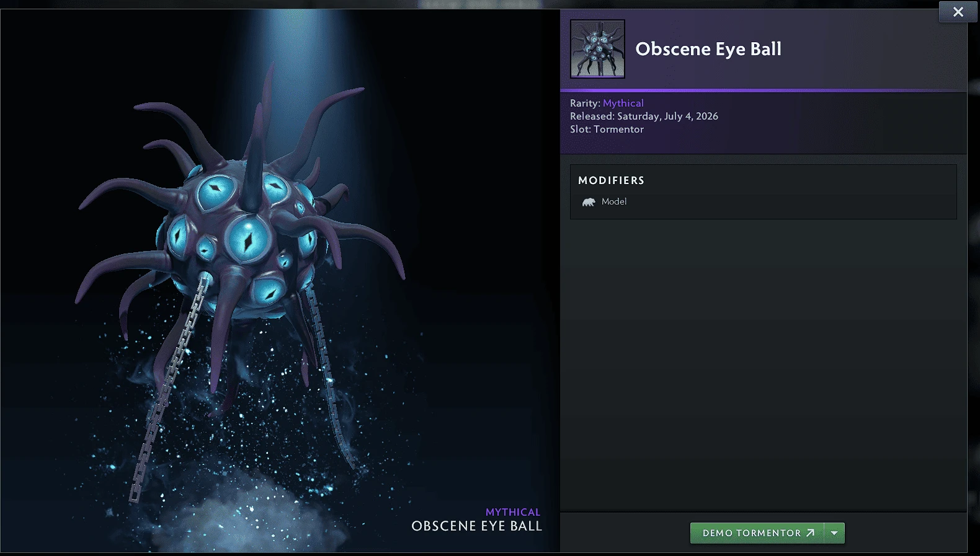Click the Mythical rarity link

click(623, 103)
